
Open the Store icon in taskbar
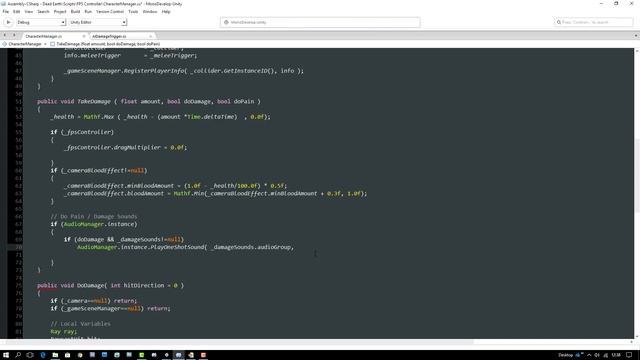[67, 355]
